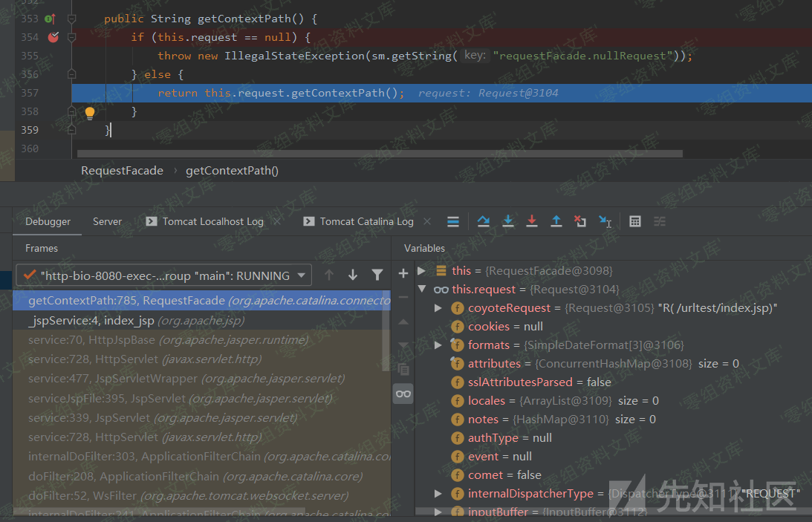The width and height of the screenshot is (812, 522).
Task: Click the Run to Cursor icon
Action: 605,221
